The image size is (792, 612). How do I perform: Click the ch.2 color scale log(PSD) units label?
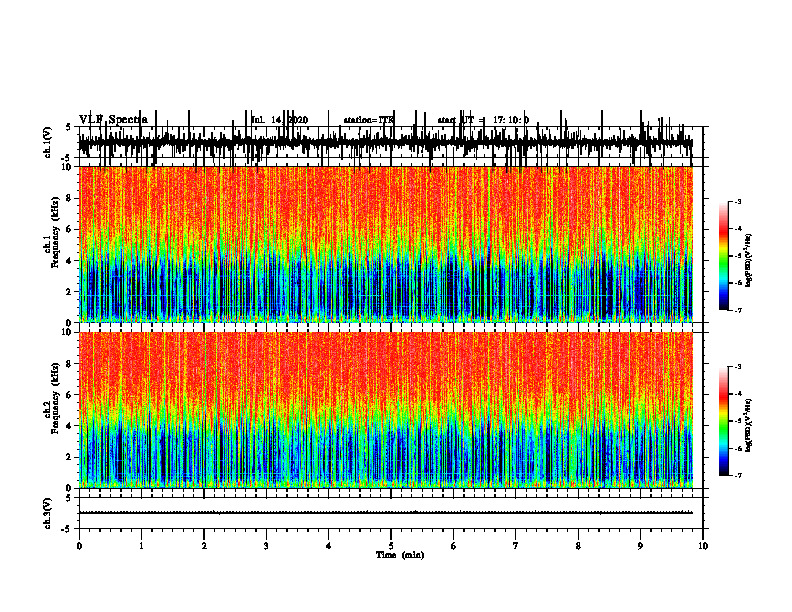pyautogui.click(x=749, y=425)
